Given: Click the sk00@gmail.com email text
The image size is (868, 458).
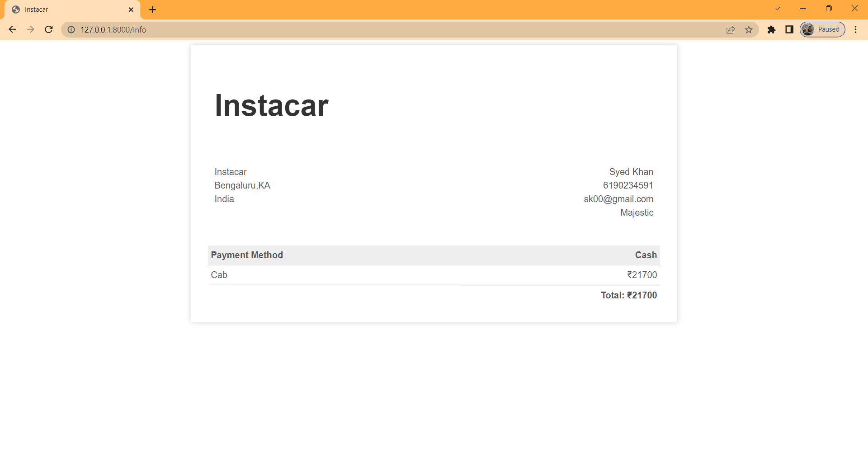Looking at the screenshot, I should pyautogui.click(x=618, y=199).
